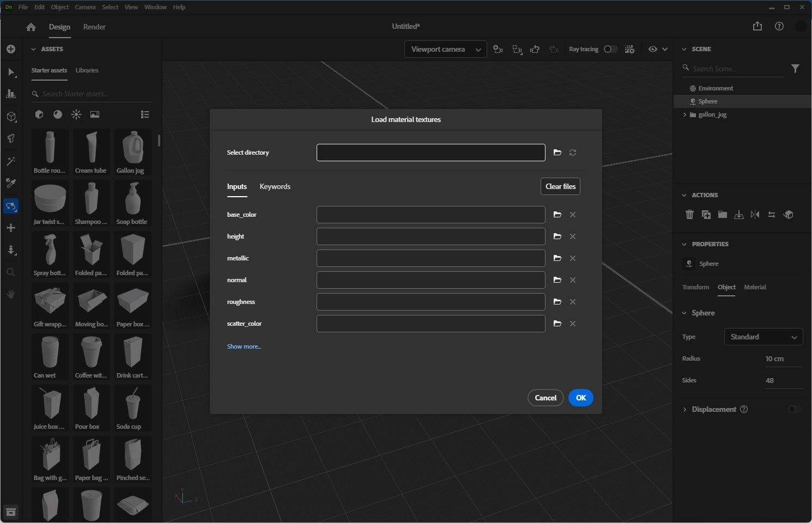The width and height of the screenshot is (812, 523).
Task: Select the Orbit camera tool
Action: point(11,206)
